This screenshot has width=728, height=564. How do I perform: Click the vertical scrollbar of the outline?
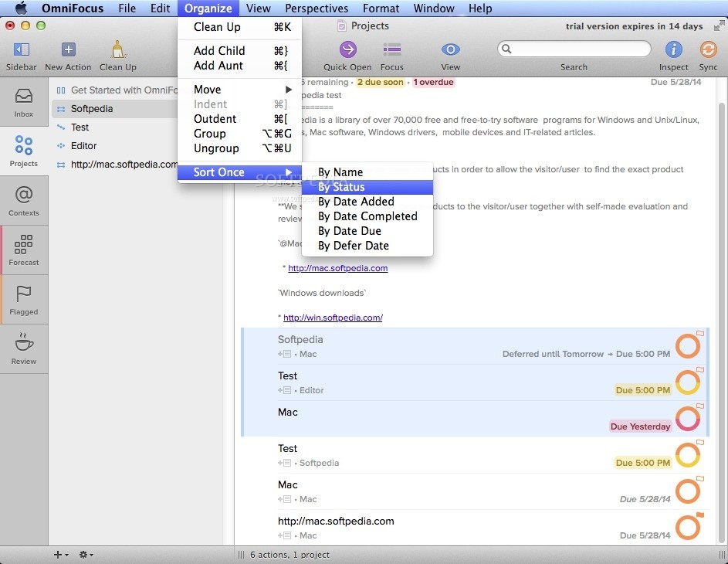(722, 323)
